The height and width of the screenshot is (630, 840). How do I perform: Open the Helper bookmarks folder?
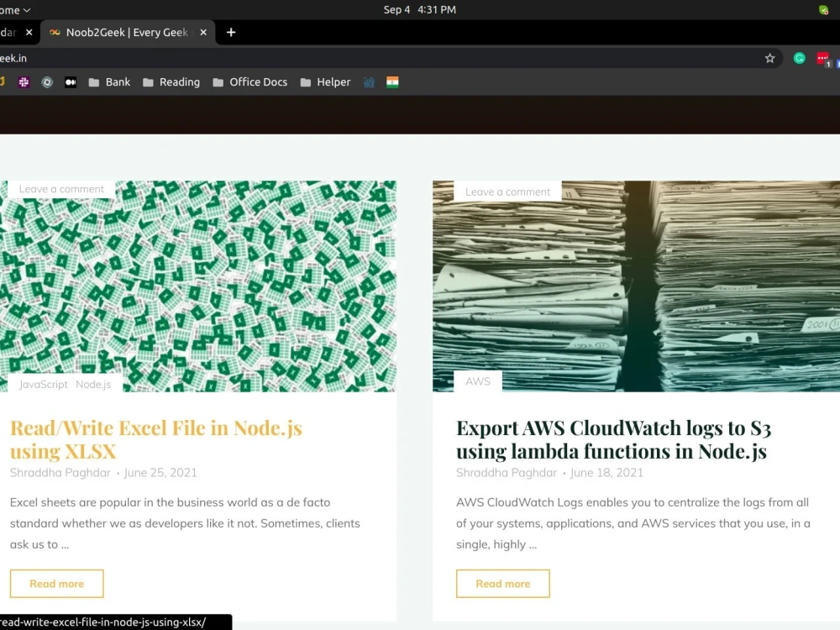coord(325,82)
